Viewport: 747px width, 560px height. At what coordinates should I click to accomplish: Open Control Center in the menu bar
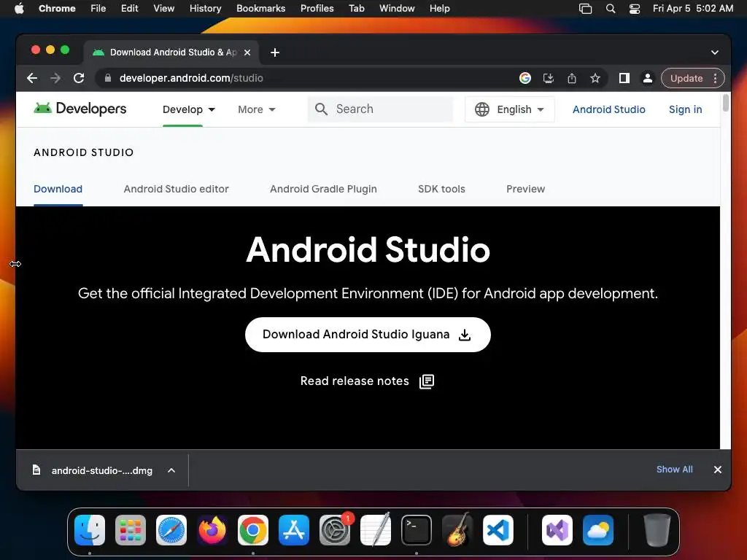(635, 9)
